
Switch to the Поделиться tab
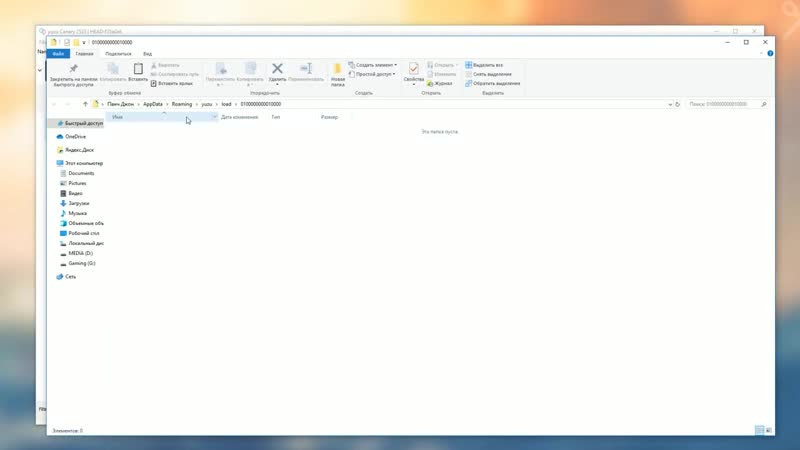[118, 54]
